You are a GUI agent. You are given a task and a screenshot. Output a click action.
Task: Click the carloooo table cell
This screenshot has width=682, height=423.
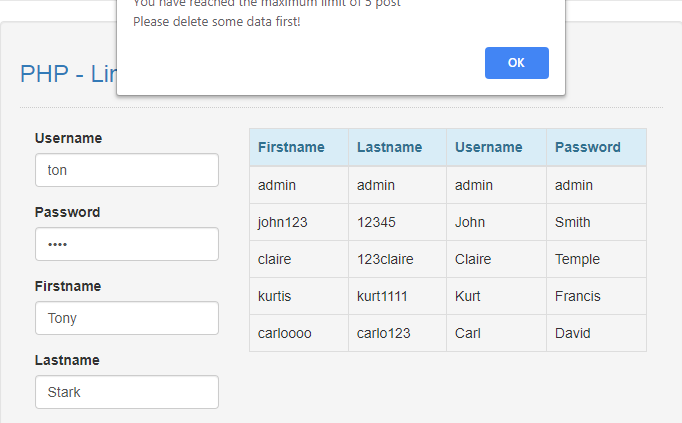[x=285, y=333]
